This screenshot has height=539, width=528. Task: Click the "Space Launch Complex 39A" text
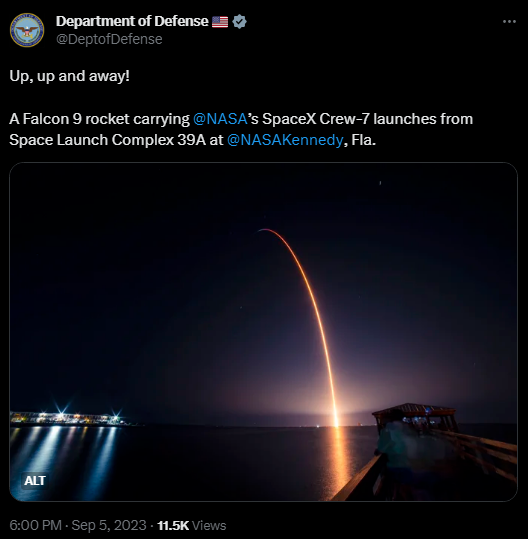(107, 140)
